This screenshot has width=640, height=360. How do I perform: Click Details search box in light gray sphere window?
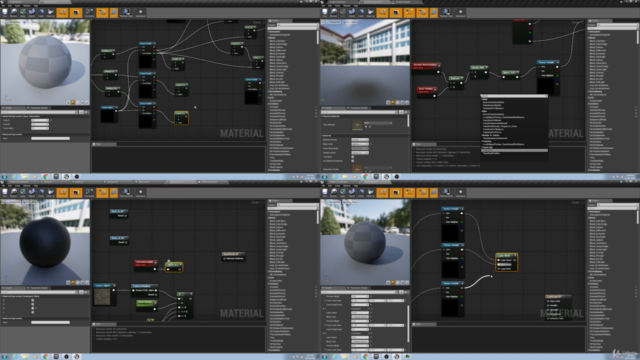click(39, 112)
